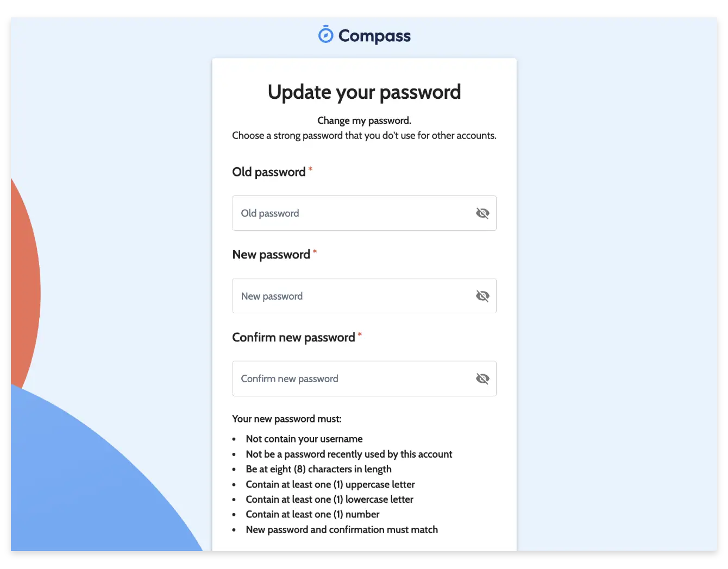Image resolution: width=728 pixels, height=569 pixels.
Task: Click the "Old password" field label
Action: [x=269, y=172]
